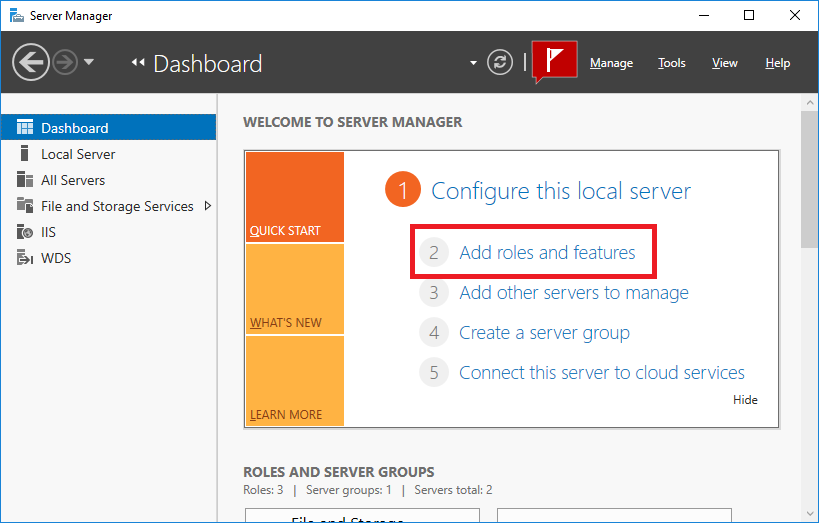Click the back navigation arrow

[x=31, y=62]
